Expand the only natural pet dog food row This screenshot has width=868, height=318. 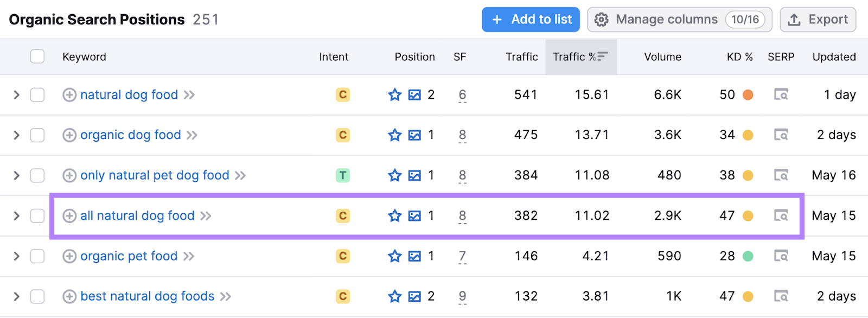coord(16,175)
